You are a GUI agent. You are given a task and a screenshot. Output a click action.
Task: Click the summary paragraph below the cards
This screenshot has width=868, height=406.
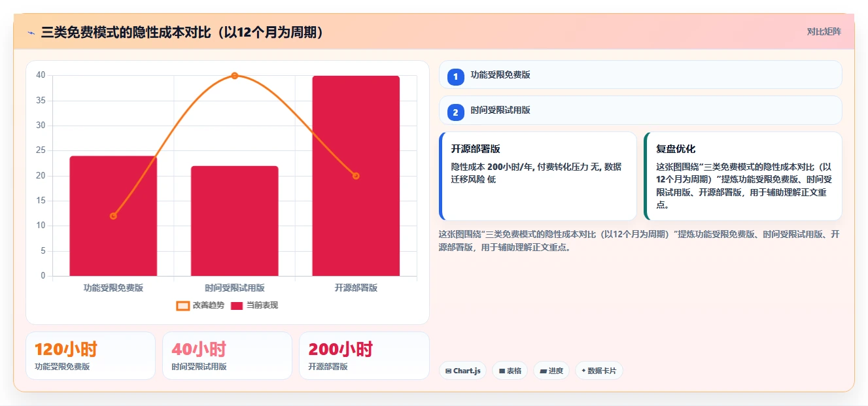(639, 241)
